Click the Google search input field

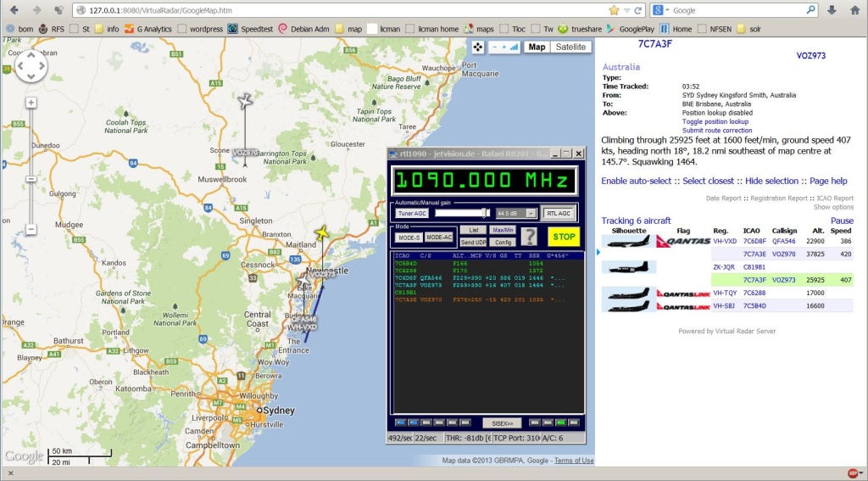[x=739, y=10]
